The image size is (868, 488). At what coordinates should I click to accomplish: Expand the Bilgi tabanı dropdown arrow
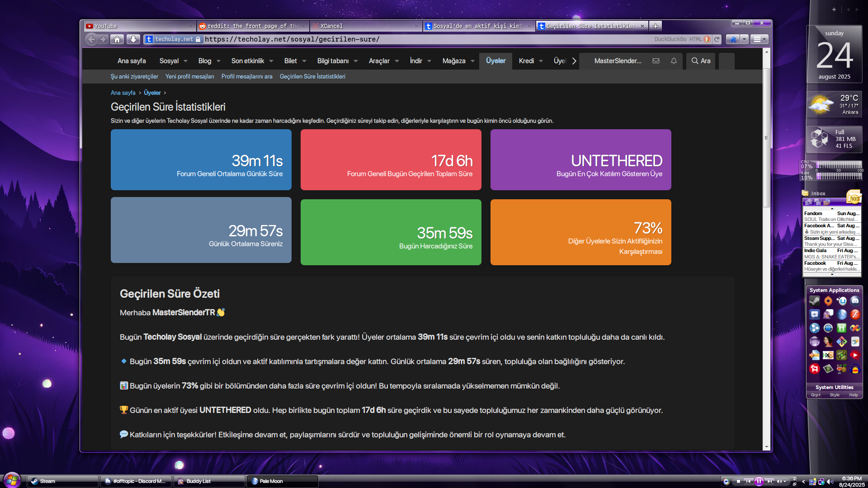click(356, 61)
